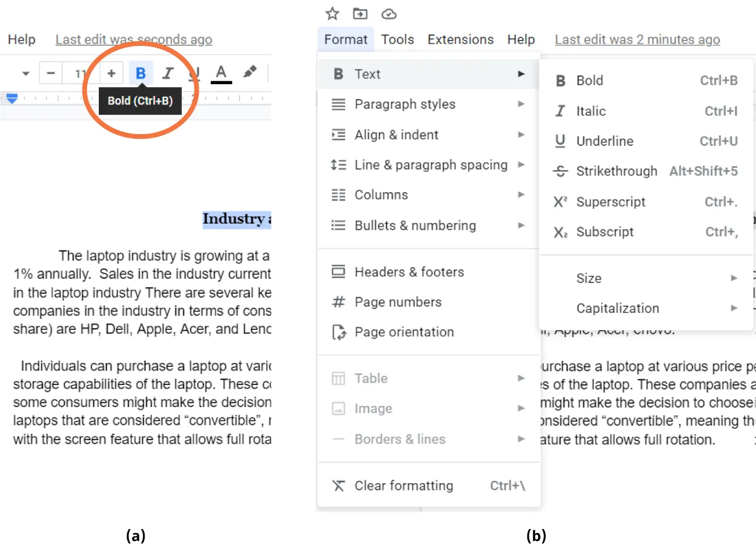Screen dimensions: 756x547
Task: Apply Underline using the toolbar icon
Action: (x=194, y=73)
